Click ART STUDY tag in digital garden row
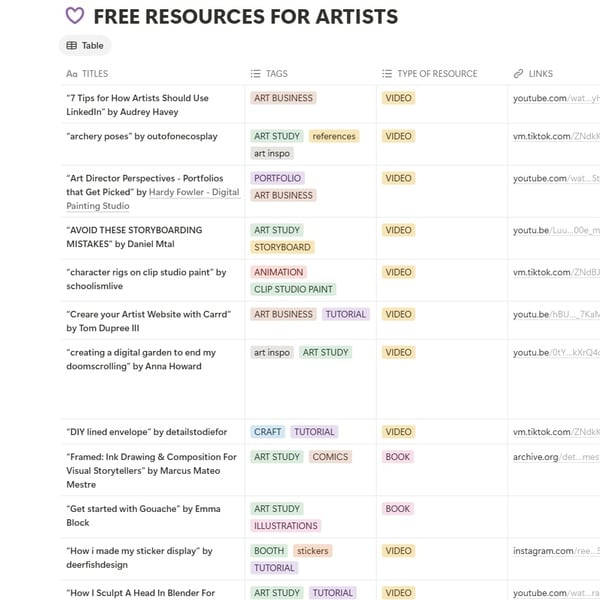Screen dimensions: 600x600 tap(325, 352)
